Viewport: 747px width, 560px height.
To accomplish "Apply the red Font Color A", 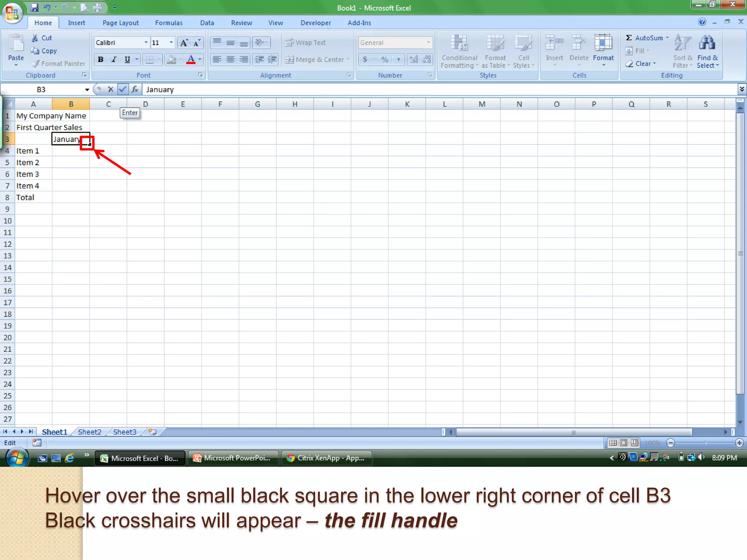I will click(x=191, y=59).
